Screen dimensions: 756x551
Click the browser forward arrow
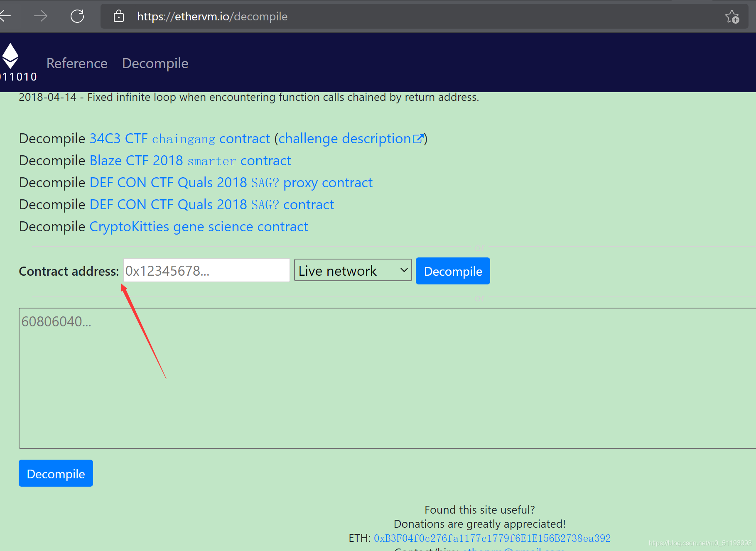pos(41,16)
